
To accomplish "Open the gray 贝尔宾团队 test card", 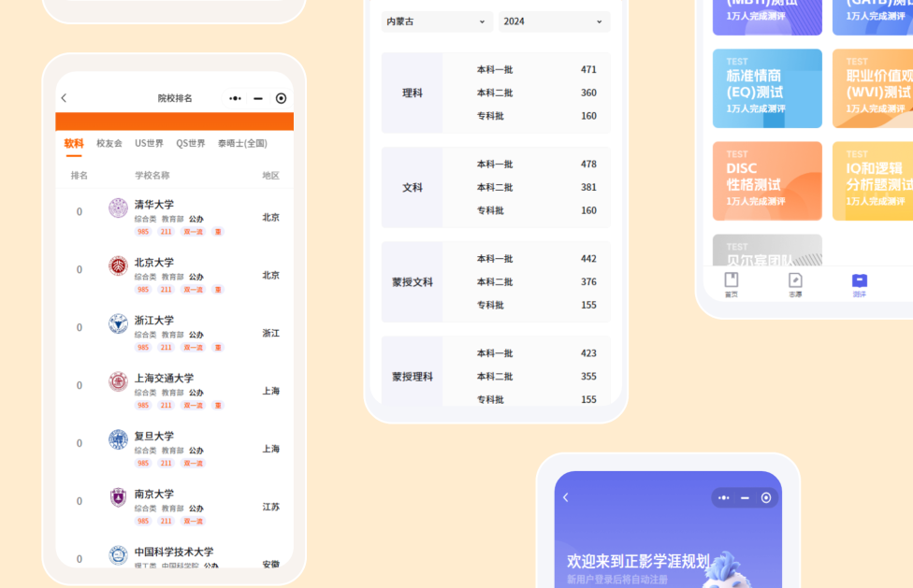I will 767,251.
